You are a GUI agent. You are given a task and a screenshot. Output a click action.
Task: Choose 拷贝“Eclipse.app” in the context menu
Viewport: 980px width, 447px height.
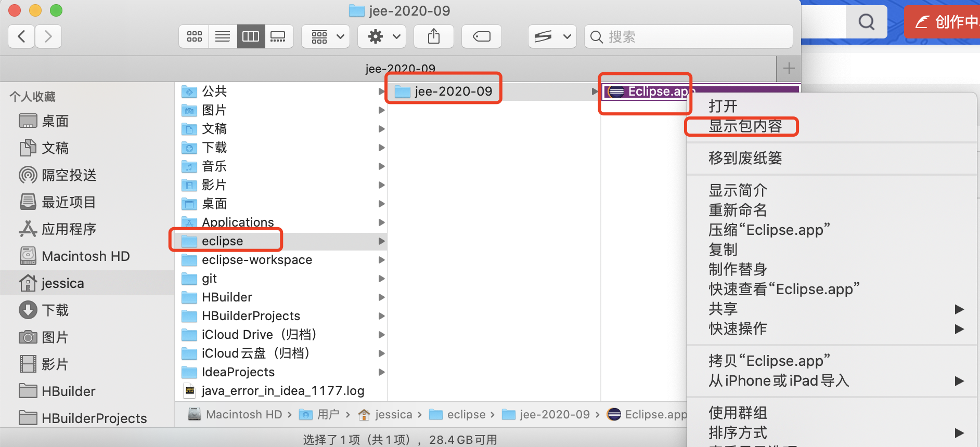pyautogui.click(x=831, y=361)
